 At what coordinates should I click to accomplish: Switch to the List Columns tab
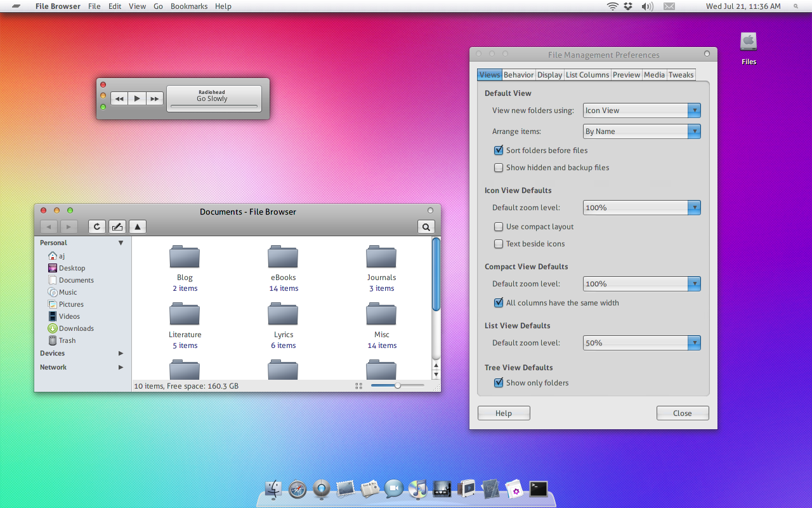(587, 75)
